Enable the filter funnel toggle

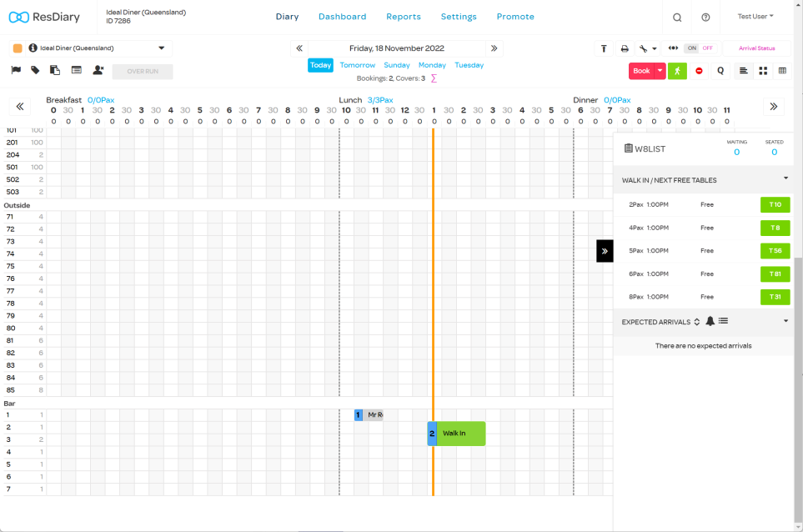[604, 48]
